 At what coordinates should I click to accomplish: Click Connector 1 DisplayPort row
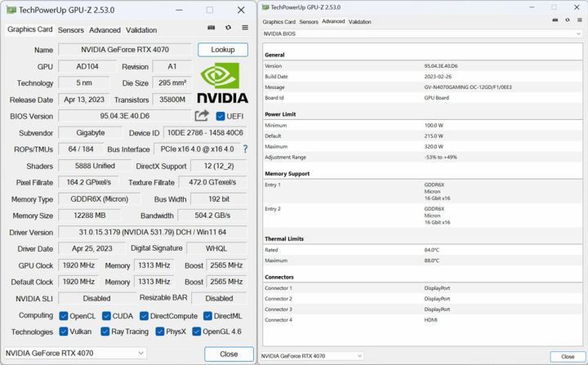423,288
